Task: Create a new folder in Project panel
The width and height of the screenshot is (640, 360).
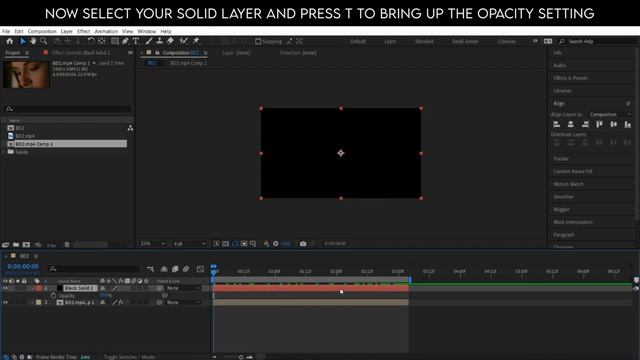Action: pos(16,244)
